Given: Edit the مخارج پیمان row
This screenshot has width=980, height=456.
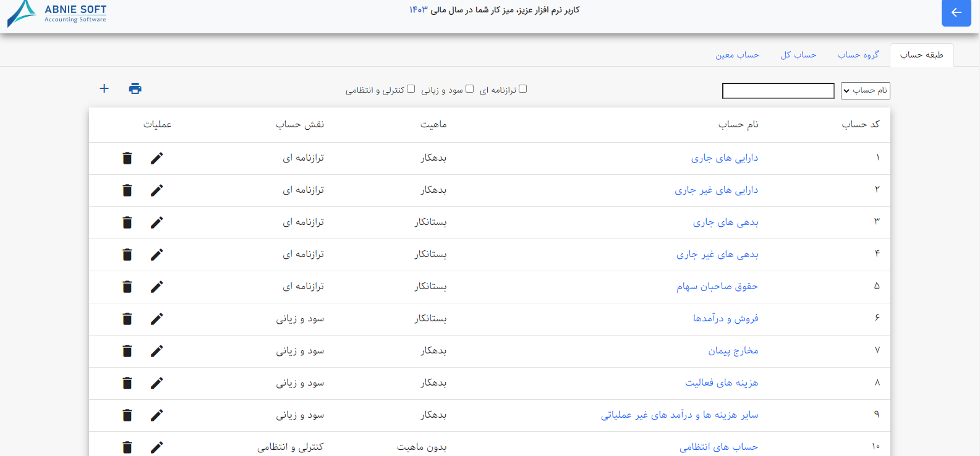Looking at the screenshot, I should click(157, 351).
